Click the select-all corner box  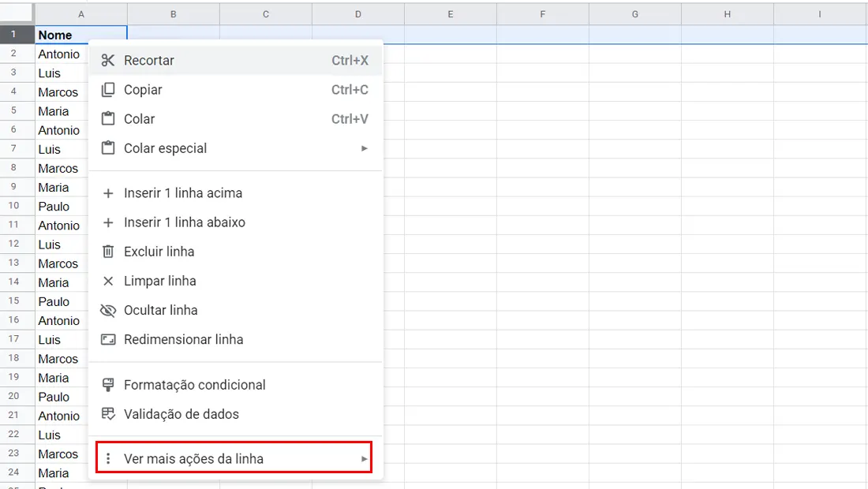pyautogui.click(x=17, y=14)
